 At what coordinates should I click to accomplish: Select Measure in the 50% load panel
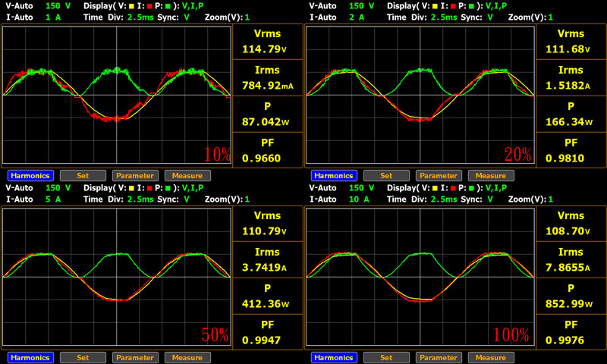coord(187,357)
